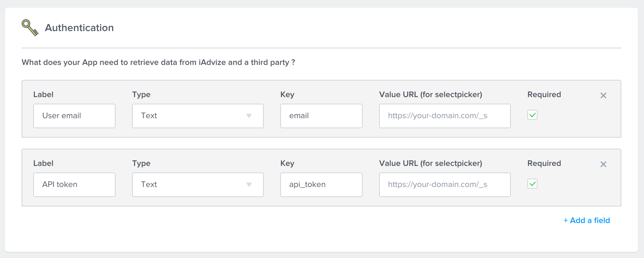Focus Value URL input in API token row
The image size is (644, 258).
(x=445, y=185)
